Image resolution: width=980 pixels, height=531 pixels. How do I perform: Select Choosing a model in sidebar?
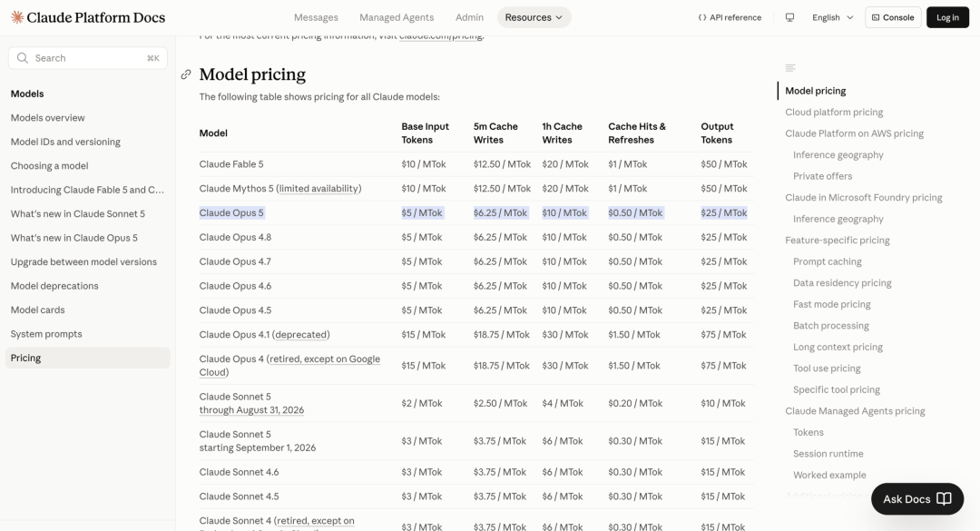tap(49, 166)
